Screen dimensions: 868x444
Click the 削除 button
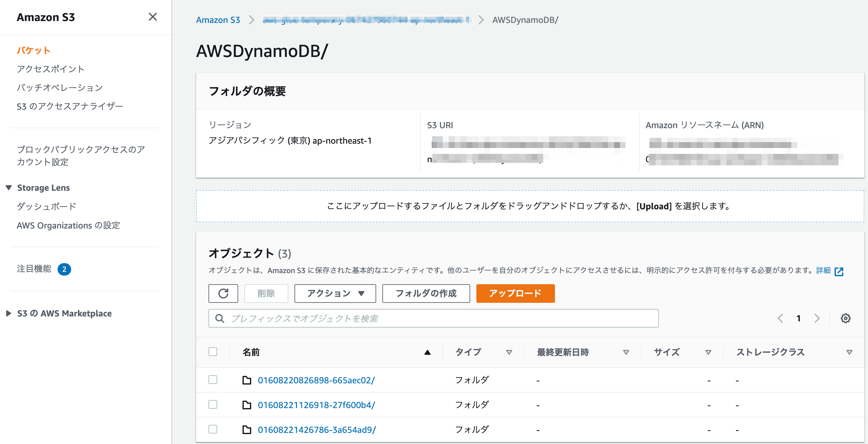point(266,293)
